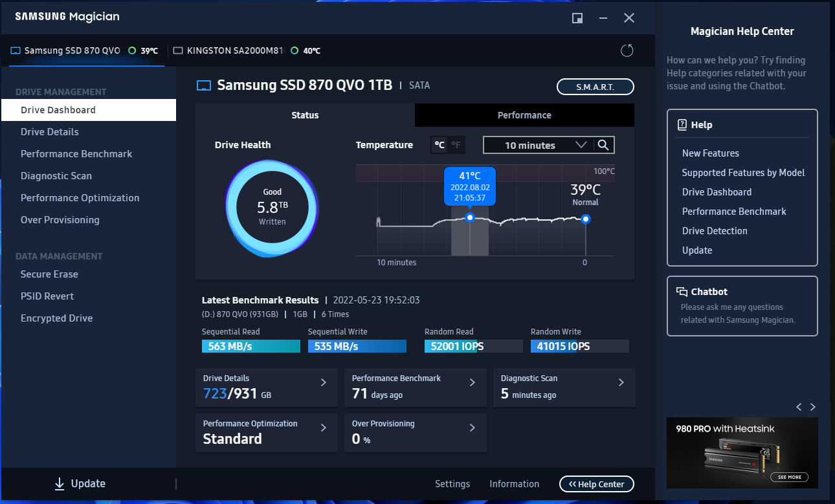Image resolution: width=835 pixels, height=504 pixels.
Task: Open the Drive Detection help topic
Action: [x=715, y=231]
